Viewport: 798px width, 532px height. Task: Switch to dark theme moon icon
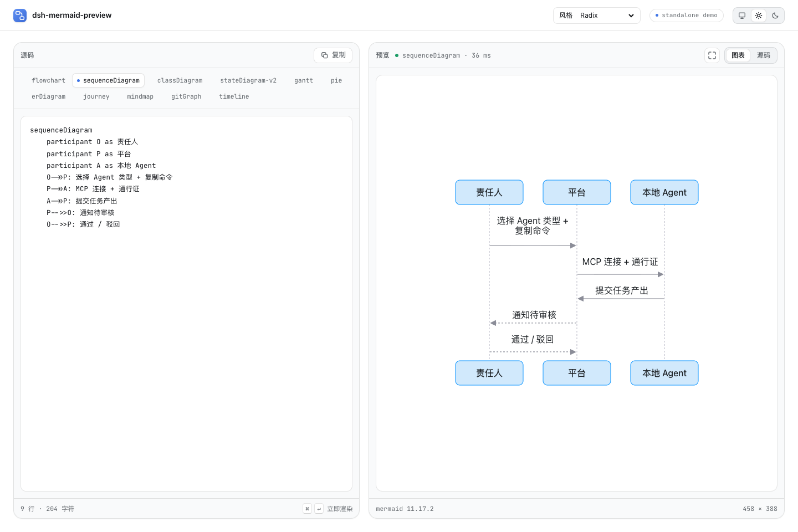pos(775,16)
